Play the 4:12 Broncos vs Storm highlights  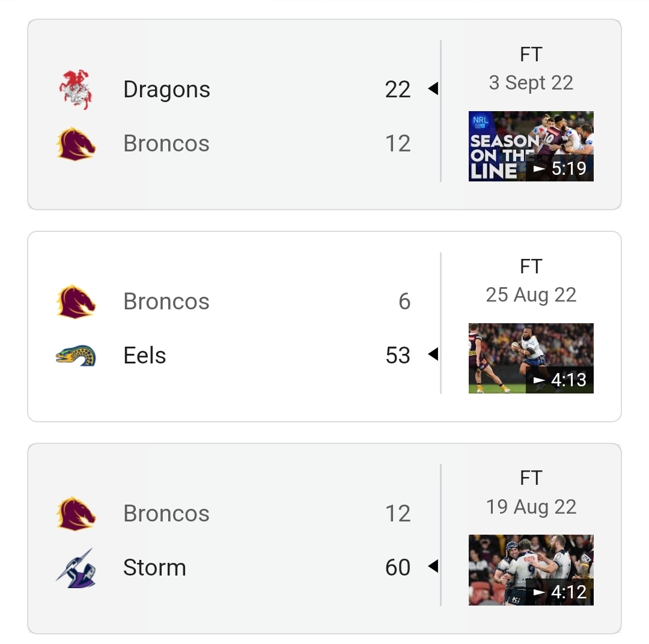click(531, 570)
